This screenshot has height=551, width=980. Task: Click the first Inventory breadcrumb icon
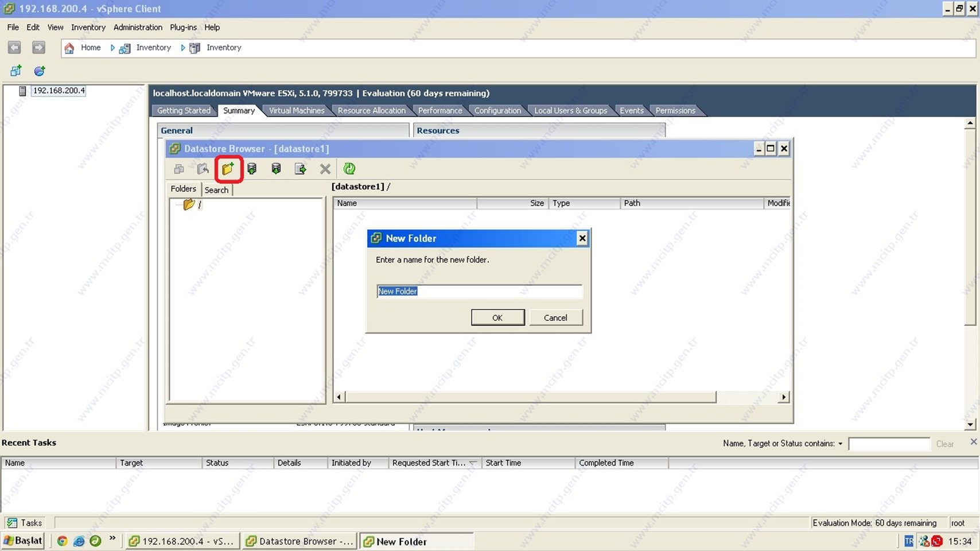pos(125,48)
